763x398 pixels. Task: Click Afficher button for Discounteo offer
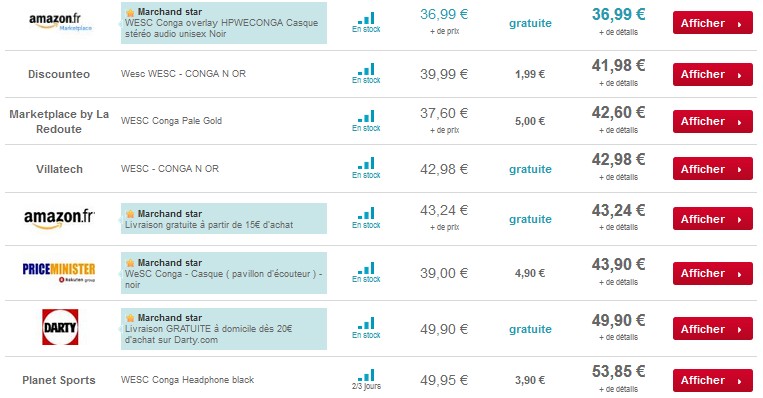712,74
